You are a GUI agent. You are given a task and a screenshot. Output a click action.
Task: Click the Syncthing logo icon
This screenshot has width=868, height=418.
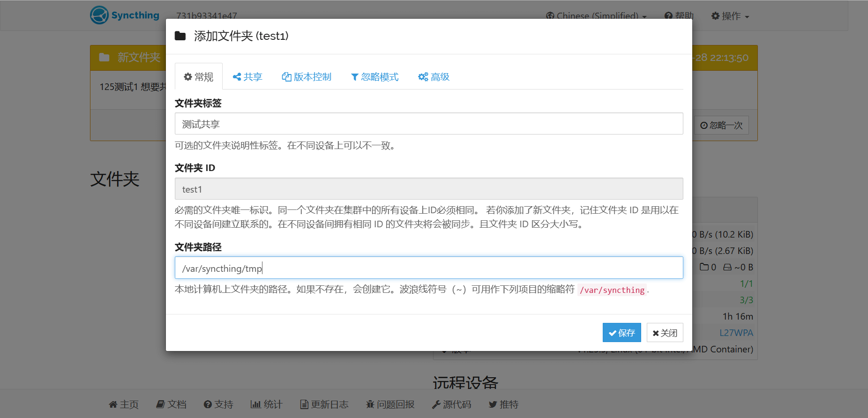pyautogui.click(x=99, y=15)
